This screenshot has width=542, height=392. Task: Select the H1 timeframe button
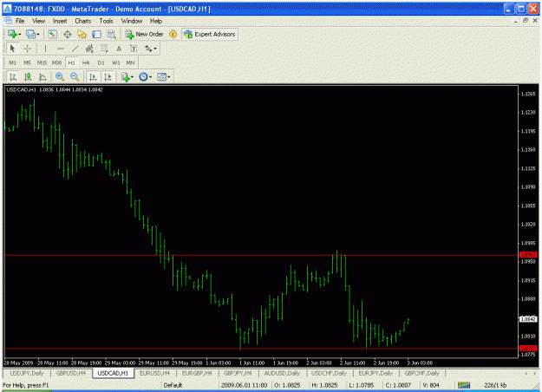click(72, 62)
